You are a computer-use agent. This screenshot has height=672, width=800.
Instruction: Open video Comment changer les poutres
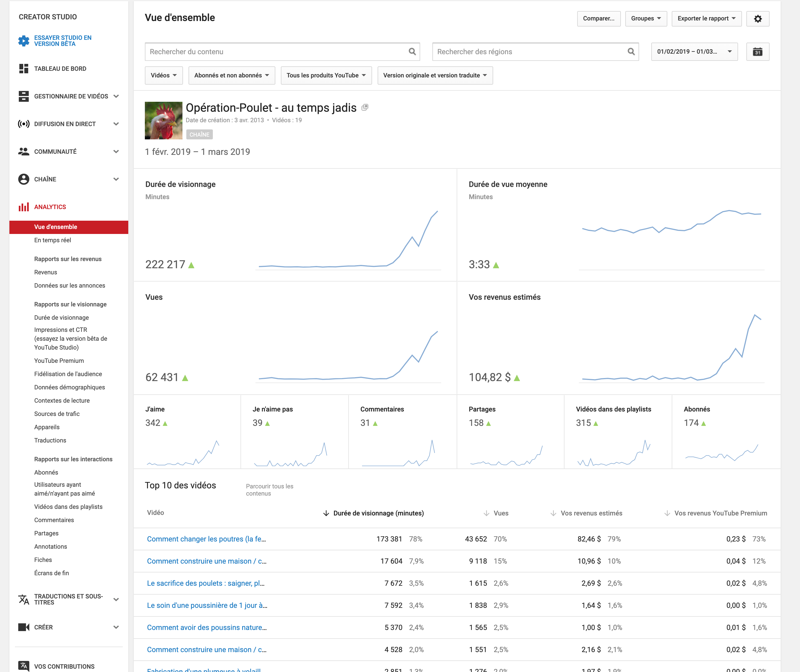click(x=206, y=539)
